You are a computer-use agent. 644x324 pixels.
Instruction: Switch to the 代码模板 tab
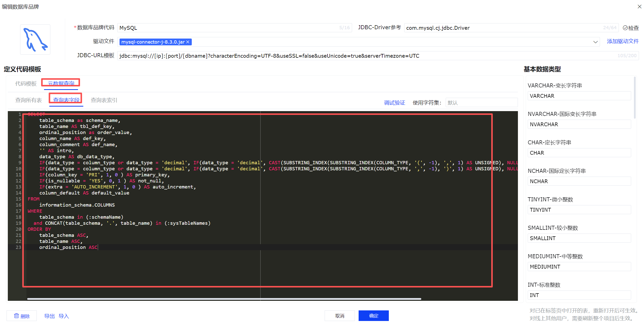[x=26, y=83]
